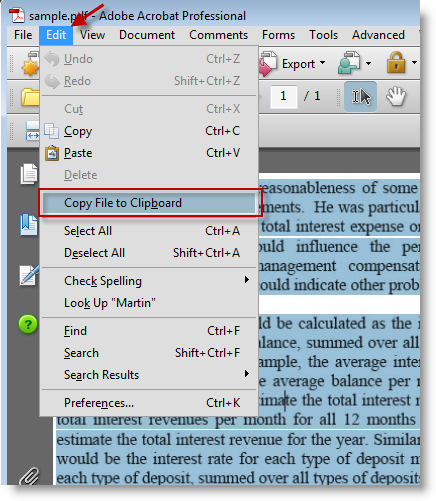
Task: Open the Pages panel icon
Action: (29, 174)
